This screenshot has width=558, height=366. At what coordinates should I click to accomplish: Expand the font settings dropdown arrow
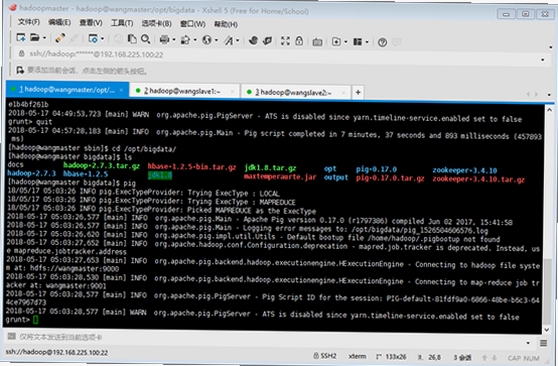click(x=238, y=41)
